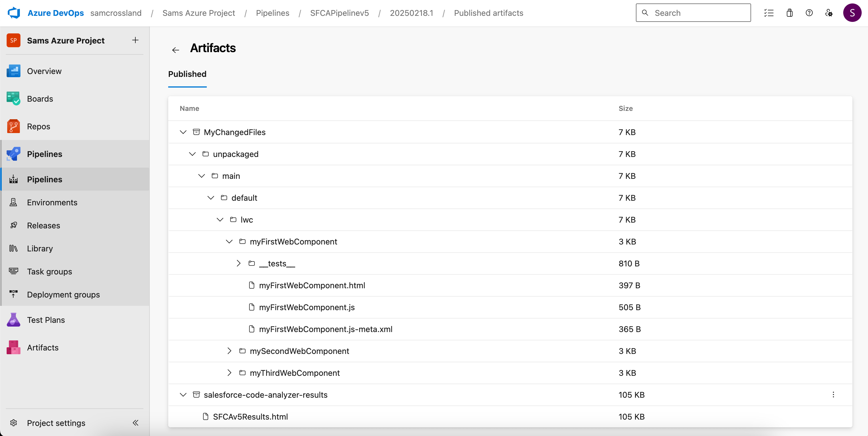Open Artifacts hub in the sidebar
This screenshot has height=436, width=868.
[x=75, y=347]
